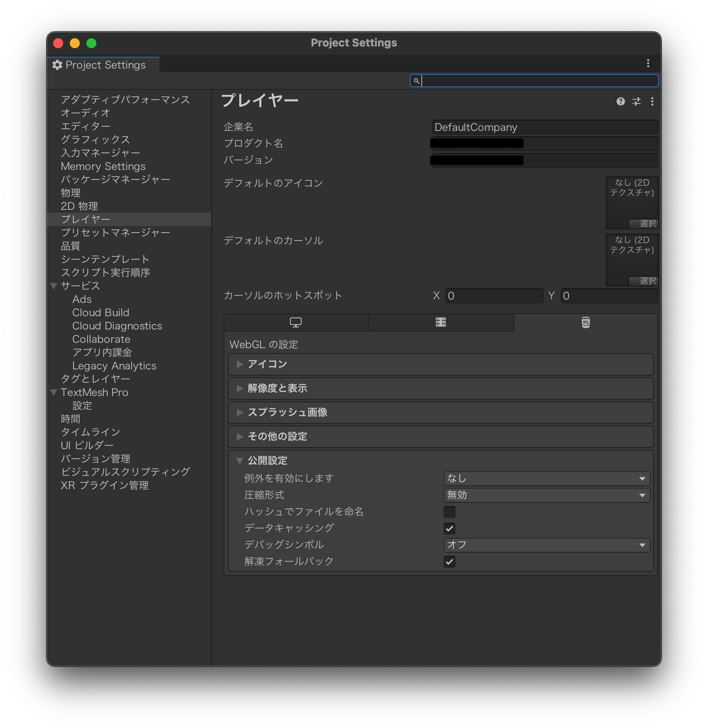Click the 企業名 DefaultCompany field
This screenshot has width=708, height=728.
point(545,128)
